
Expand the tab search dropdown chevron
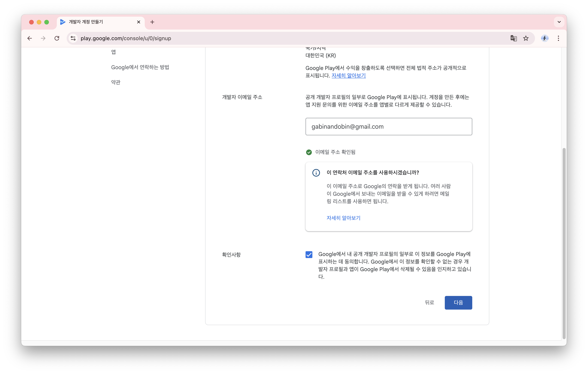click(x=559, y=22)
